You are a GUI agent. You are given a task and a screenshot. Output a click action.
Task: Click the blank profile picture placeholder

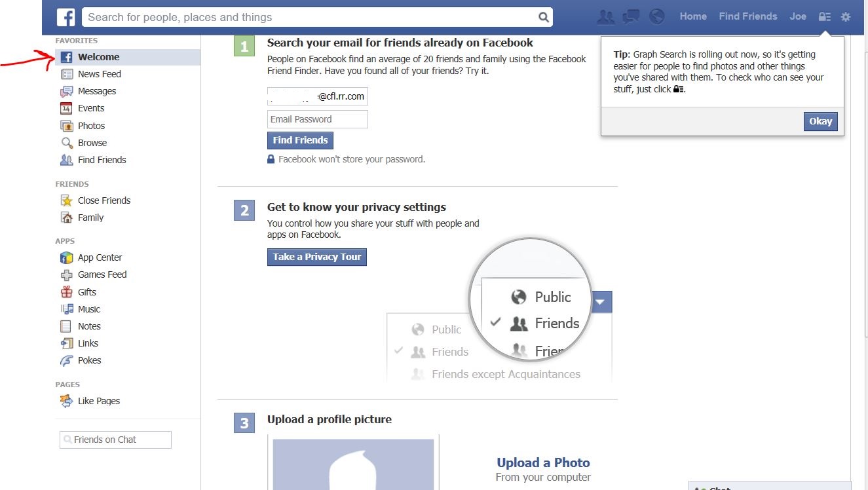coord(353,464)
